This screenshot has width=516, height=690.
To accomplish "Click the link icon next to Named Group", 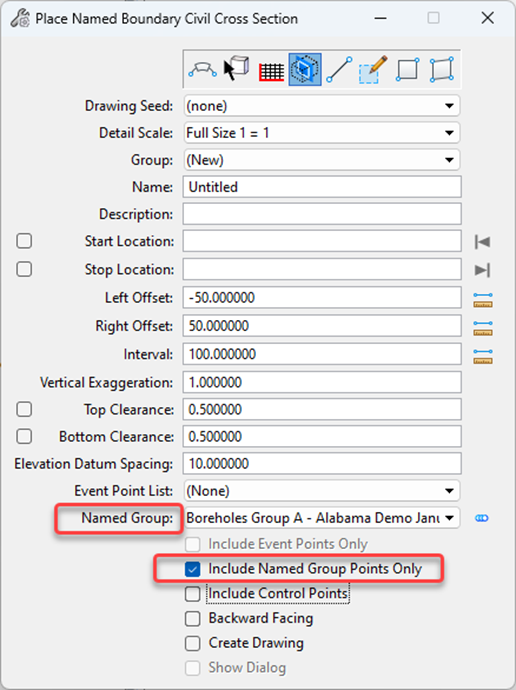I will tap(482, 518).
